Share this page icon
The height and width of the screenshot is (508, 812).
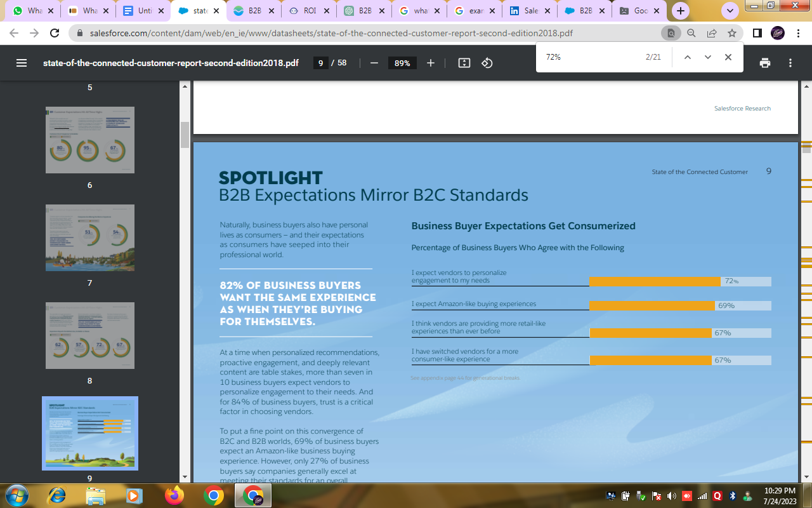click(712, 33)
